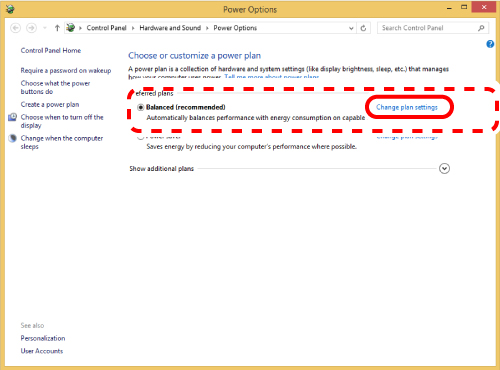Minimize the Power Options window
The height and width of the screenshot is (370, 500).
click(449, 7)
